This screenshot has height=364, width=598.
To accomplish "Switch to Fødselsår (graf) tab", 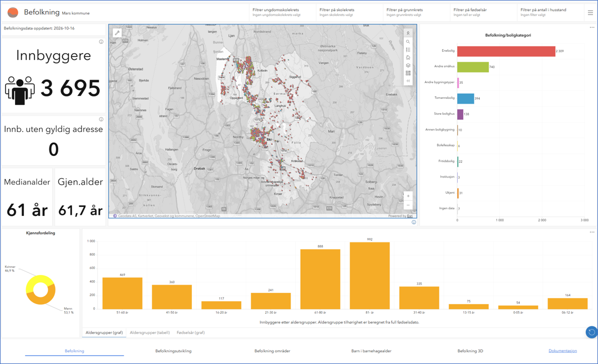I will tap(191, 333).
